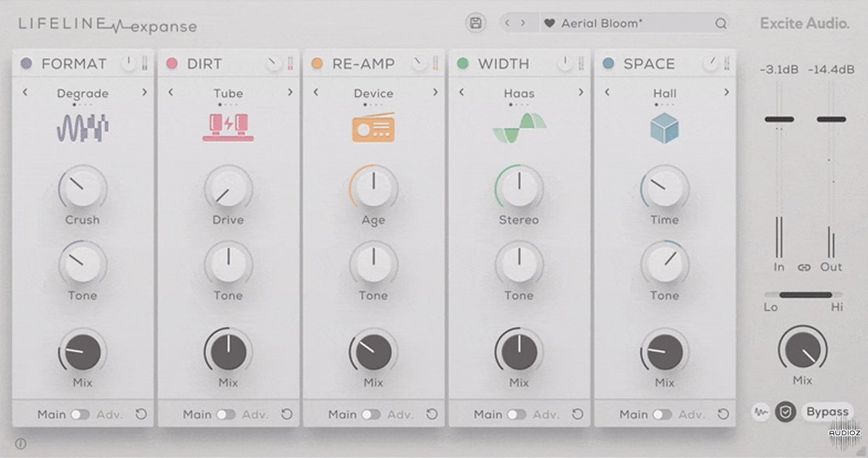Go to next algorithm after Degrade

click(144, 92)
